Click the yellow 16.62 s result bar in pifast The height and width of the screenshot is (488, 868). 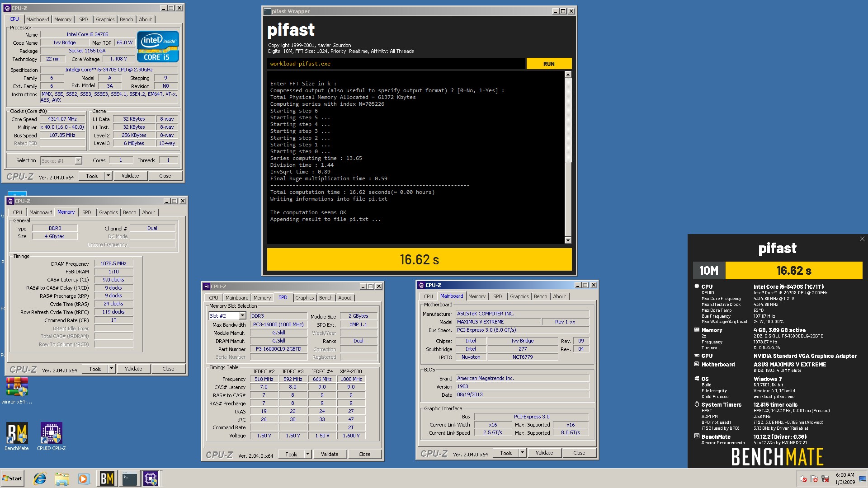click(419, 259)
